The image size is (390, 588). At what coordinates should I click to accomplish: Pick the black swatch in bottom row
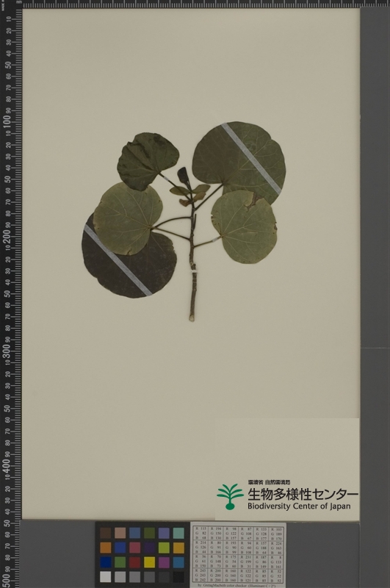(x=178, y=577)
